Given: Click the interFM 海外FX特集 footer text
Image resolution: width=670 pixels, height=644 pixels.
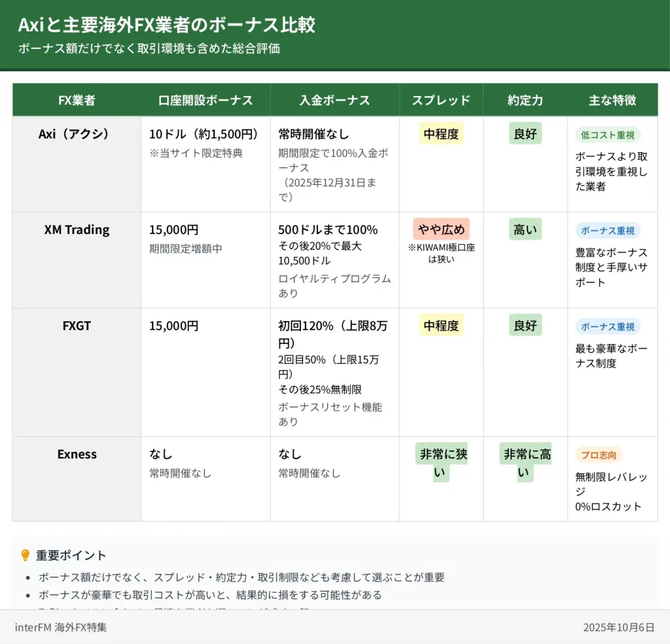Looking at the screenshot, I should 61,627.
